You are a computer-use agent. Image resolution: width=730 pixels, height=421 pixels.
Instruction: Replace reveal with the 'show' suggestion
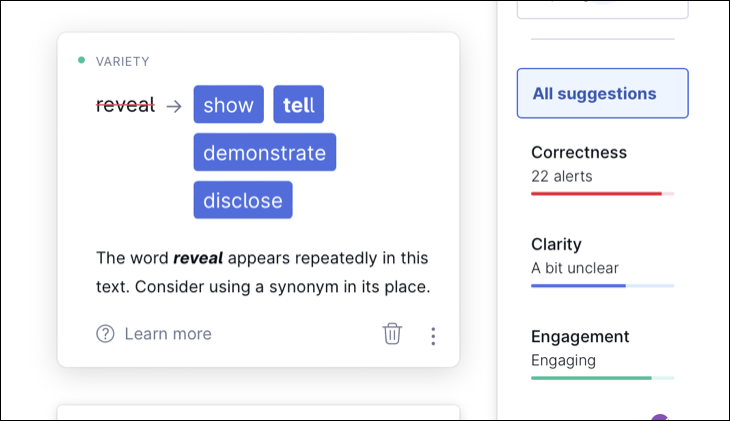(229, 104)
